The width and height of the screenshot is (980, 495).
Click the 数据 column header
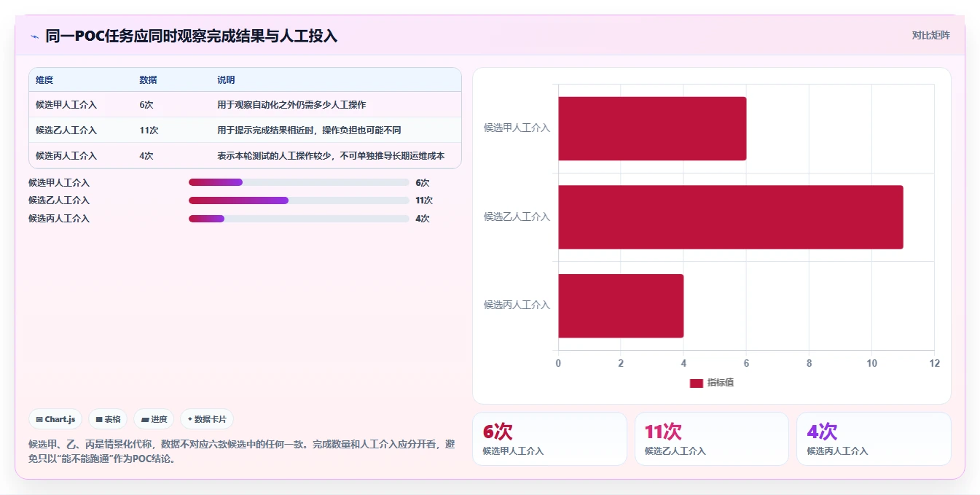pyautogui.click(x=148, y=80)
